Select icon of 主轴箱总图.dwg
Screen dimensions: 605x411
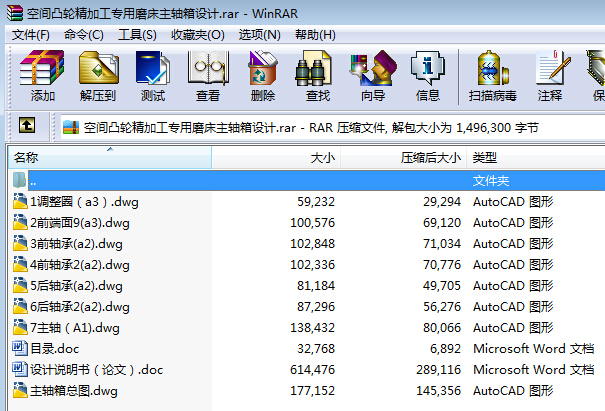pos(20,391)
